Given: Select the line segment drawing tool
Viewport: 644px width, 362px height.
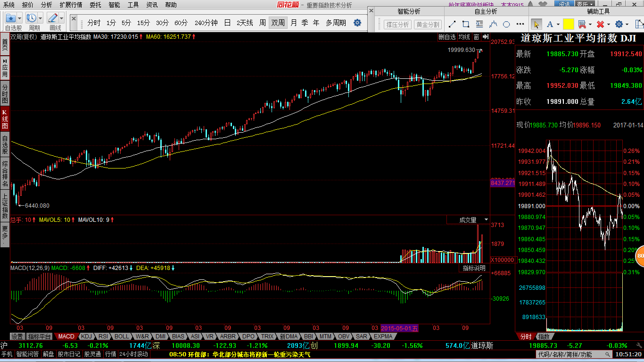Looking at the screenshot, I should (x=452, y=24).
